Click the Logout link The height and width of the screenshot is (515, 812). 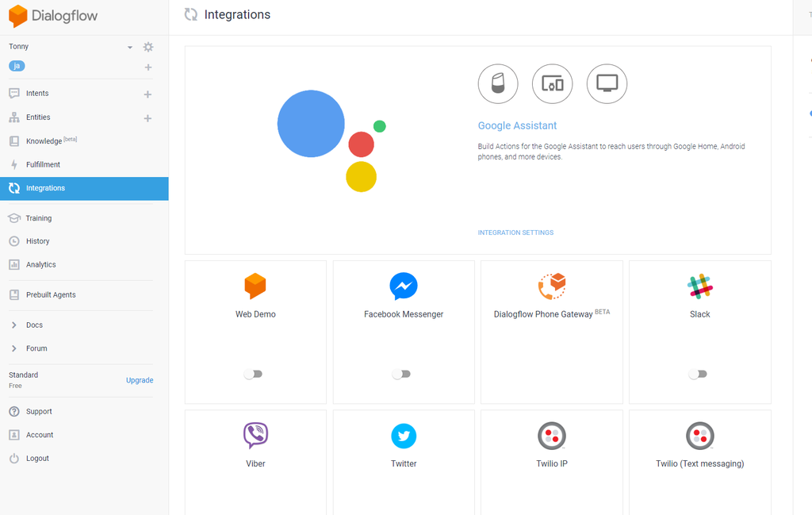[x=37, y=459]
